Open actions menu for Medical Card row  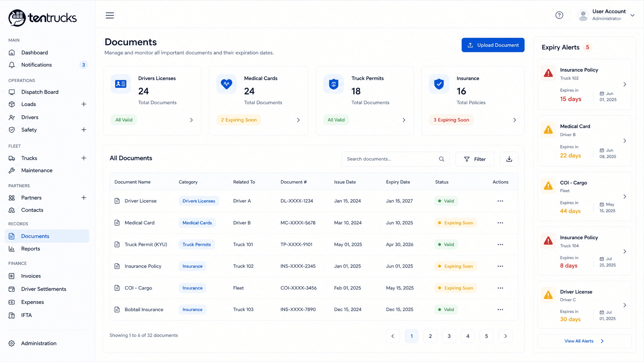click(500, 223)
